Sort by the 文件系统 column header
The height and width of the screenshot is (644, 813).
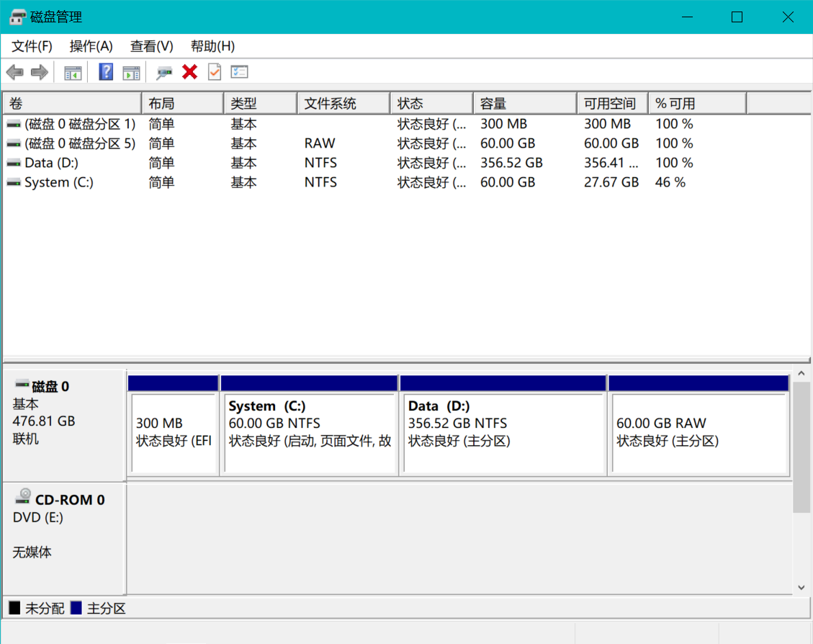point(343,103)
